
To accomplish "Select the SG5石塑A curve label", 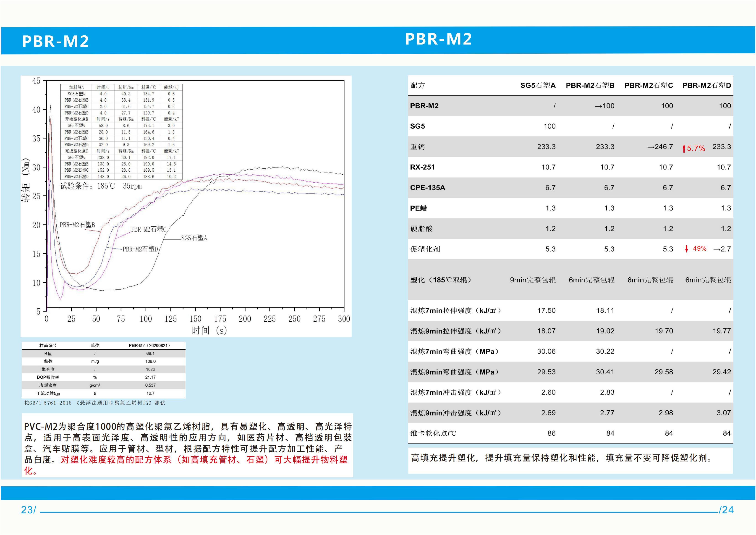I will click(194, 238).
